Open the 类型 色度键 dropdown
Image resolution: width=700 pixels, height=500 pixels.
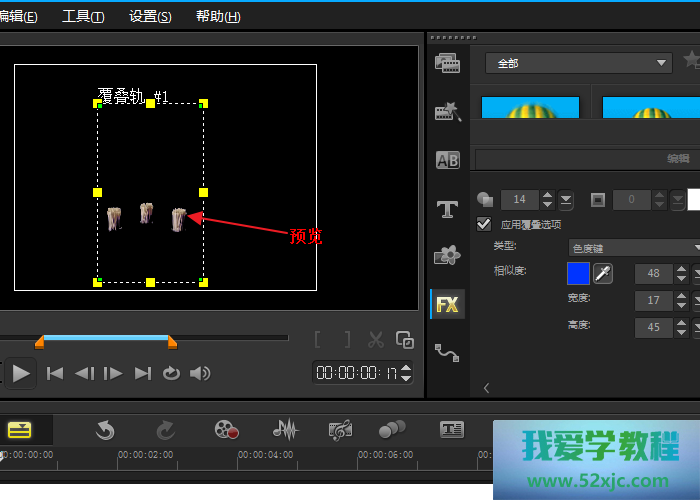click(x=633, y=248)
